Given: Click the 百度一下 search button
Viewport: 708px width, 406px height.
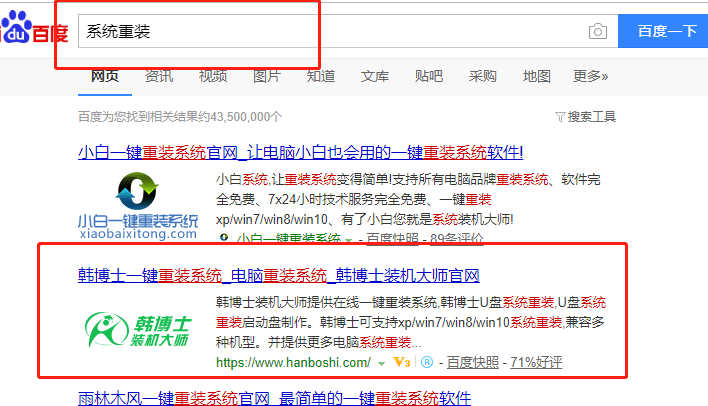Looking at the screenshot, I should click(663, 31).
